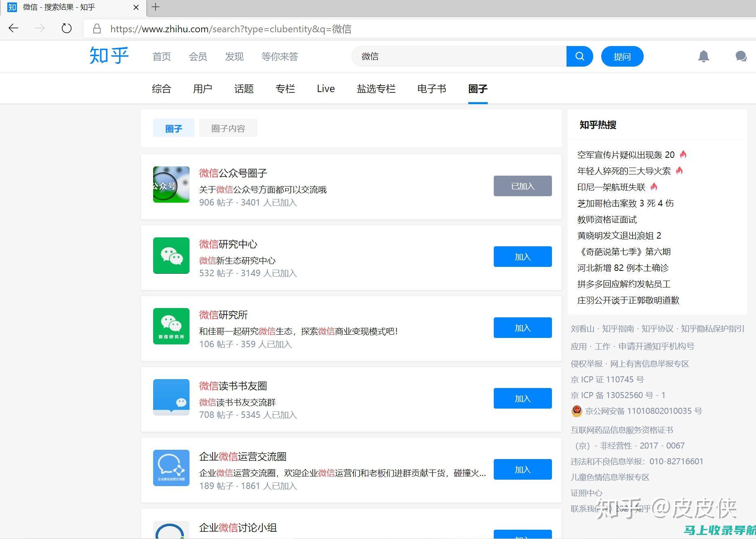This screenshot has width=756, height=539.
Task: Open the 申请开通知乎机构号 footer link
Action: (656, 346)
